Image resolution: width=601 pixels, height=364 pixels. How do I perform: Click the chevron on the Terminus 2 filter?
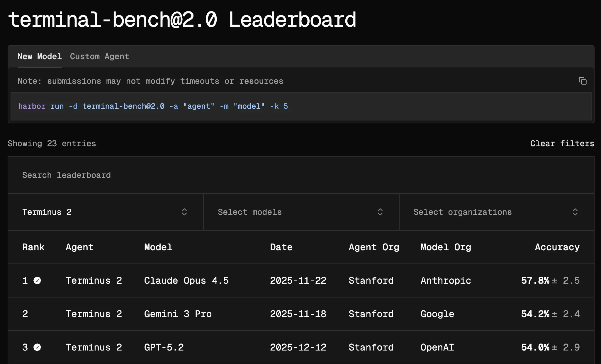(184, 212)
